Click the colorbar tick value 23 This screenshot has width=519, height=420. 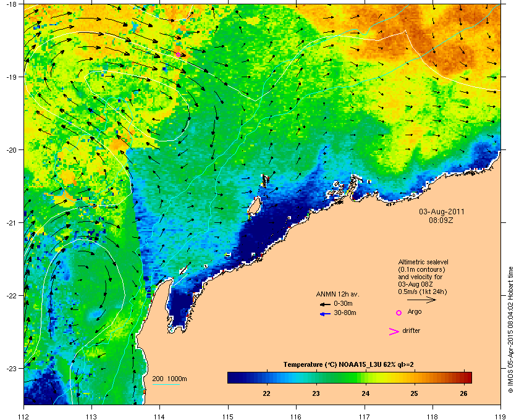tap(316, 393)
